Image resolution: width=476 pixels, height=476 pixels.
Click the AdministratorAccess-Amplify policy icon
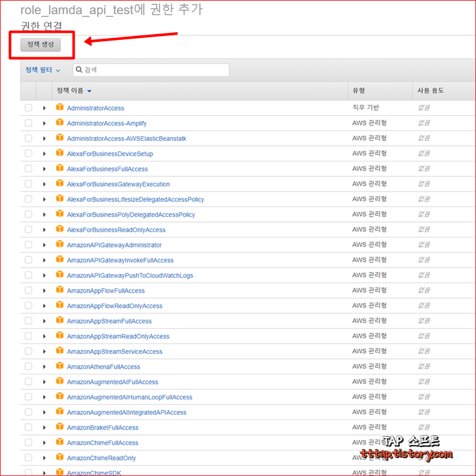coord(60,122)
